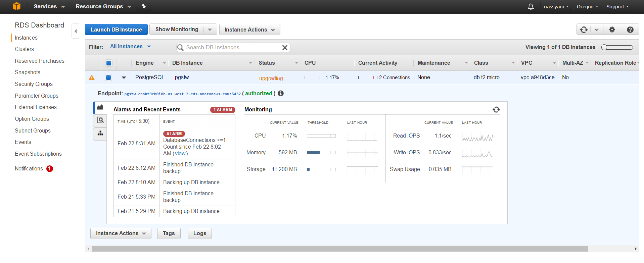The height and width of the screenshot is (263, 644).
Task: Open the settings gear icon
Action: [x=612, y=30]
